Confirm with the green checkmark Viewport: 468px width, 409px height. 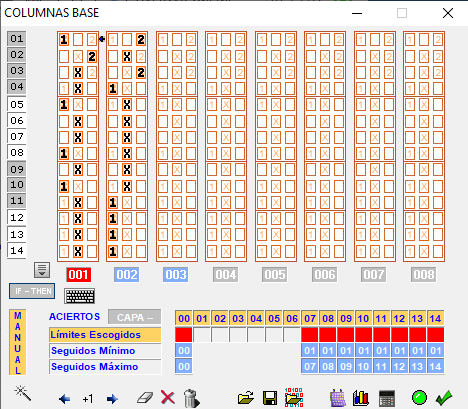tap(444, 397)
